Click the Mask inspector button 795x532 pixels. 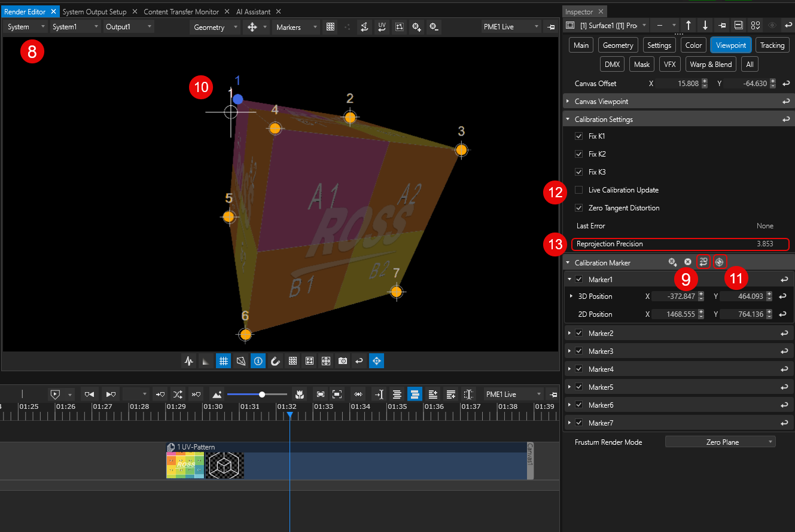(642, 64)
